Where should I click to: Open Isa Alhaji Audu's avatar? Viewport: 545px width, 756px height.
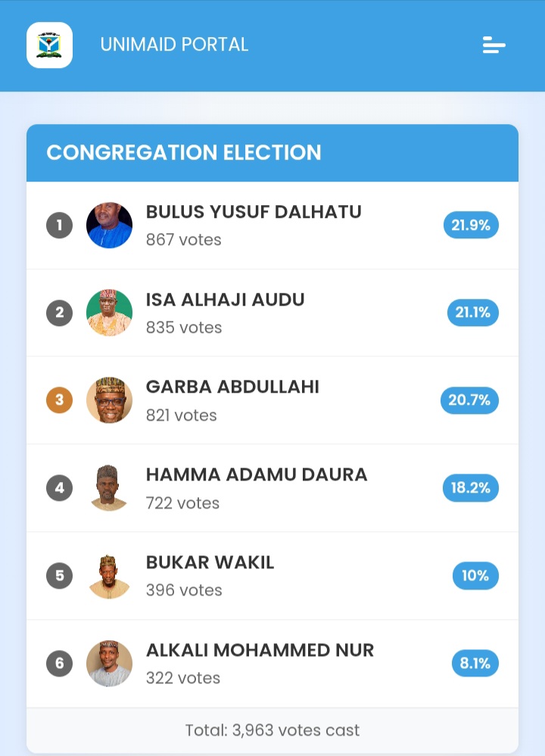[x=110, y=313]
